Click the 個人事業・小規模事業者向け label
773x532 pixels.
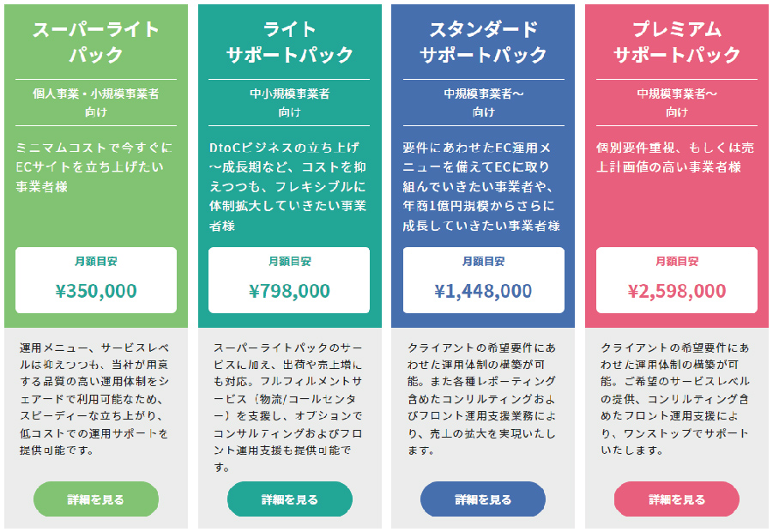coord(96,102)
